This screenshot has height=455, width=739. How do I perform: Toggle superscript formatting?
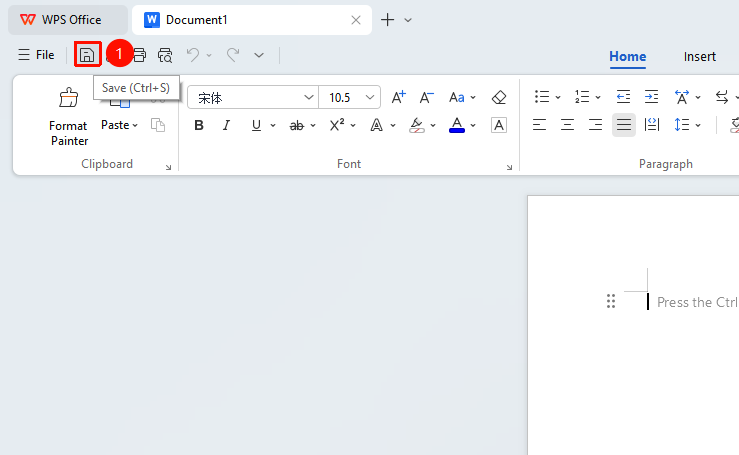[x=337, y=125]
